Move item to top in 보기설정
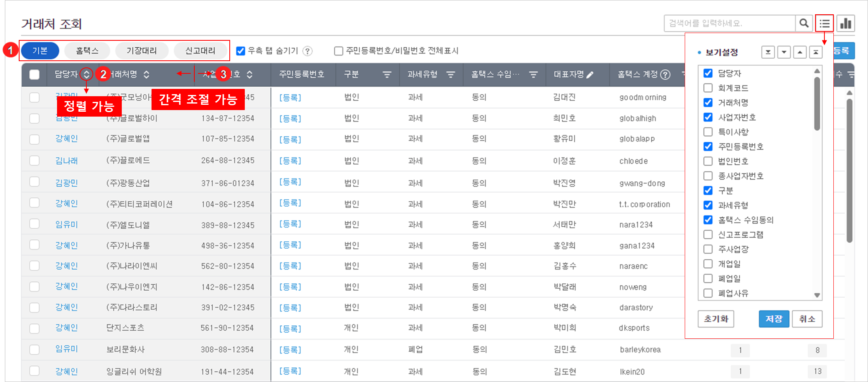This screenshot has height=382, width=868. coord(815,52)
